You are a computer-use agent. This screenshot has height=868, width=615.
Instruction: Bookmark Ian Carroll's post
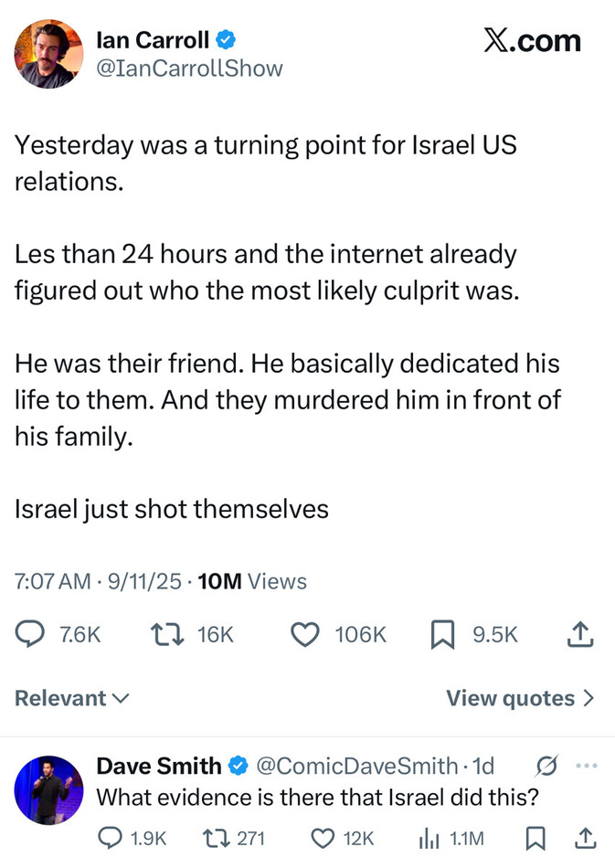pyautogui.click(x=442, y=634)
